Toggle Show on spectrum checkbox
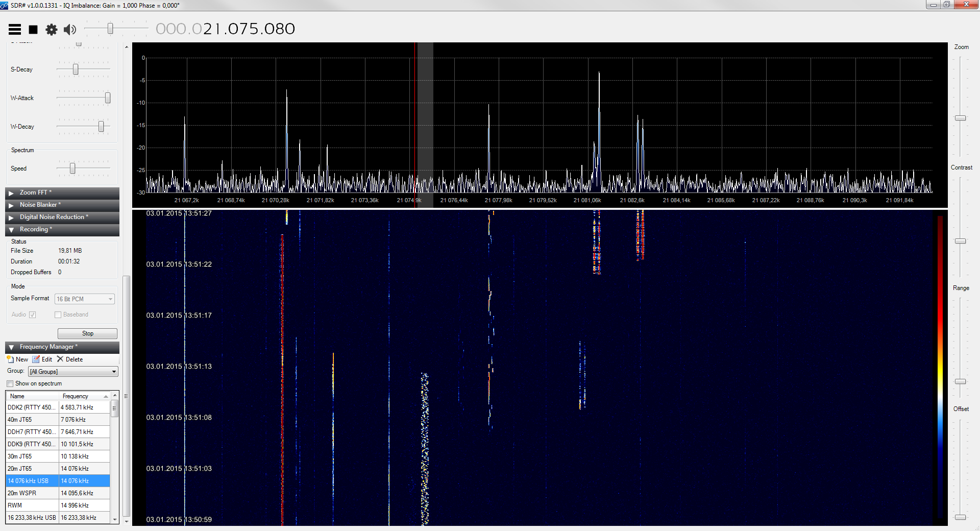This screenshot has height=531, width=980. point(10,383)
